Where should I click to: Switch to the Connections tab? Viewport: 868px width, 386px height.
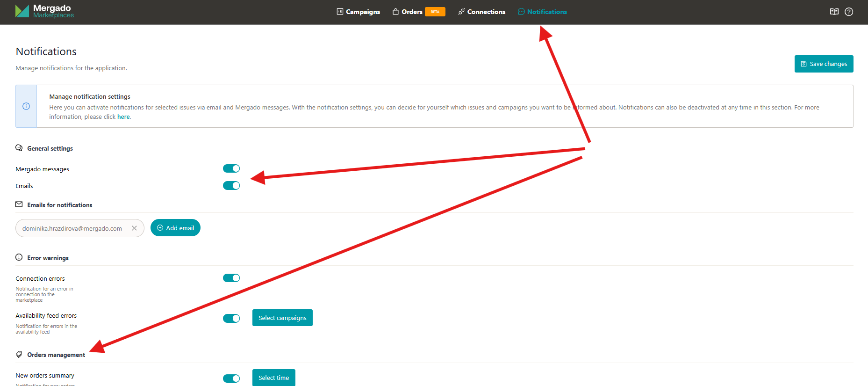(x=482, y=12)
